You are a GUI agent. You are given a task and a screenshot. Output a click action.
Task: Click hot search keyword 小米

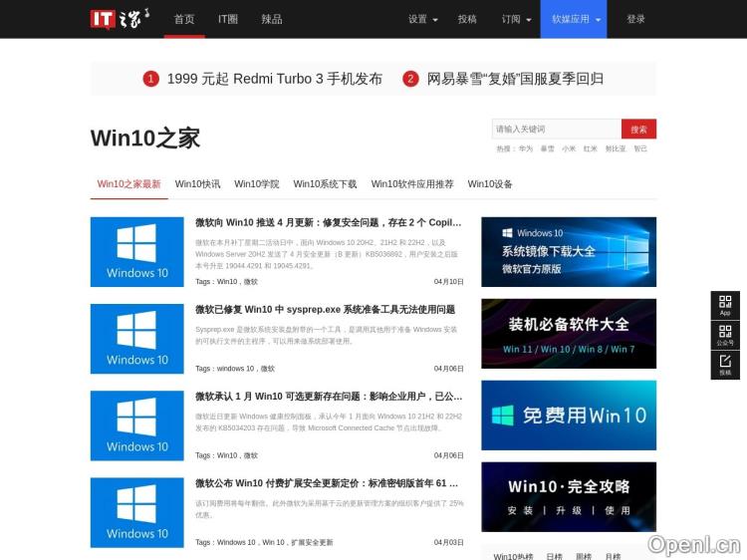[569, 148]
